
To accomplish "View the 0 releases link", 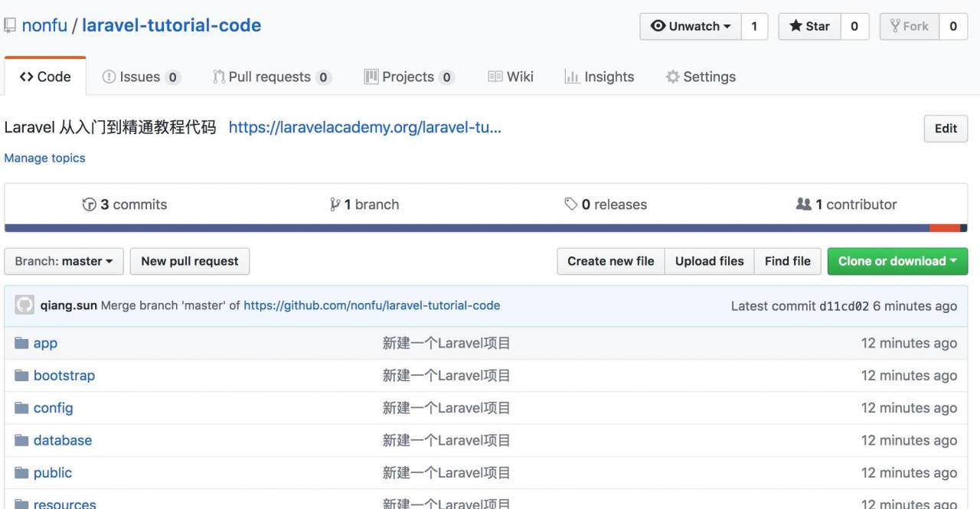I will (x=606, y=204).
